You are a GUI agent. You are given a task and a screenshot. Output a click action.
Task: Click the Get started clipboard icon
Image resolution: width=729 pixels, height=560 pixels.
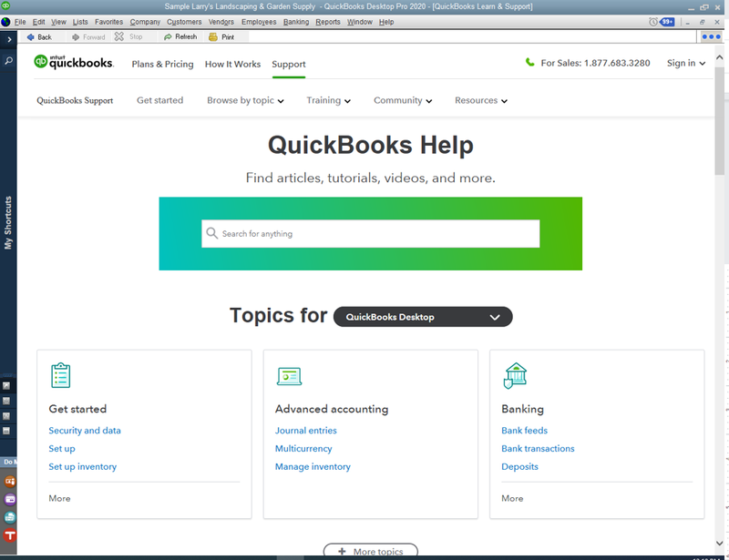[60, 375]
